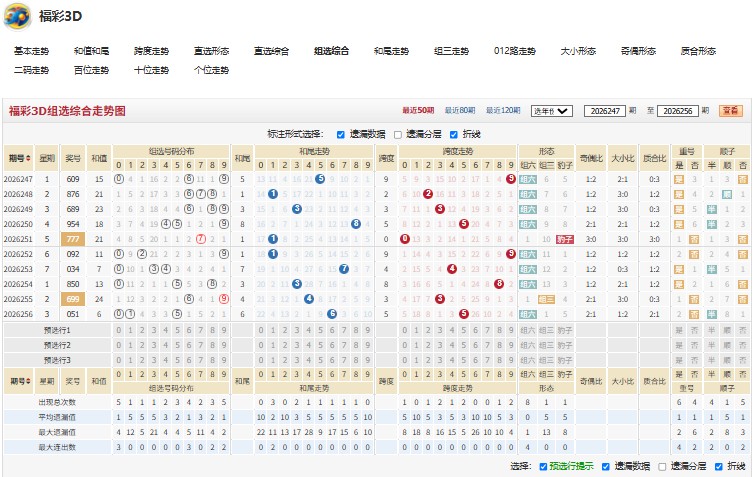Uncheck the bottom 折线 checkbox
753x477 pixels.
click(718, 466)
